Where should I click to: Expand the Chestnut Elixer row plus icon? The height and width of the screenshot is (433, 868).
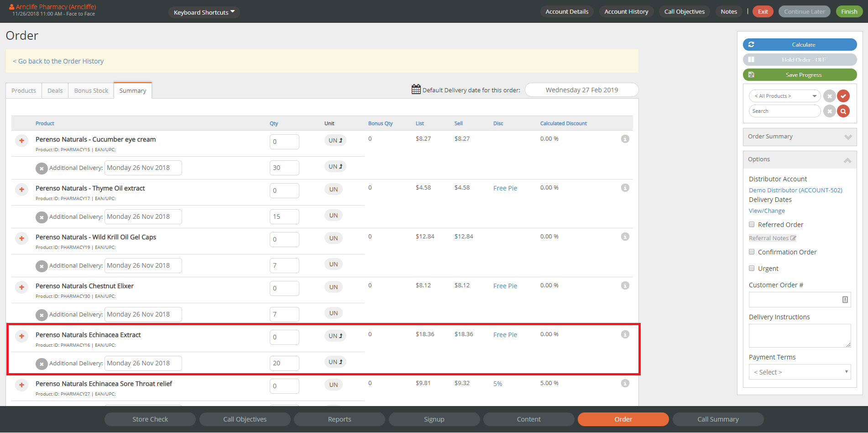tap(21, 287)
